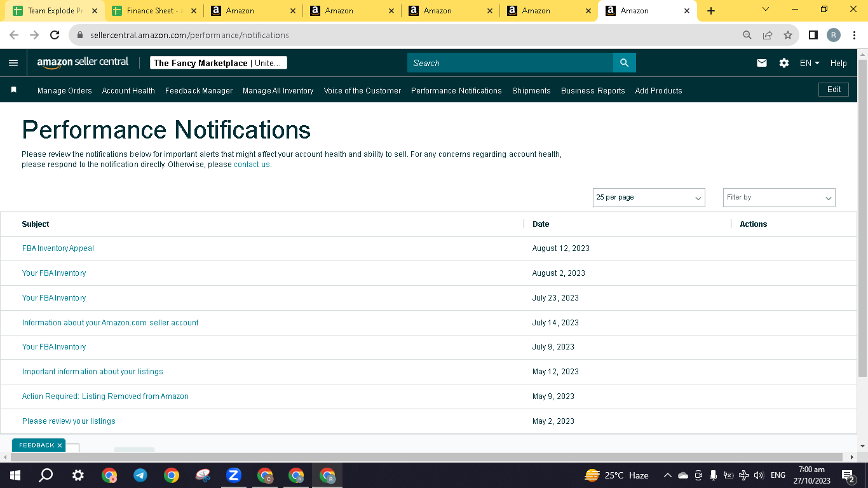Open the settings gear in Seller Central
Screen dimensions: 868x488
point(784,63)
